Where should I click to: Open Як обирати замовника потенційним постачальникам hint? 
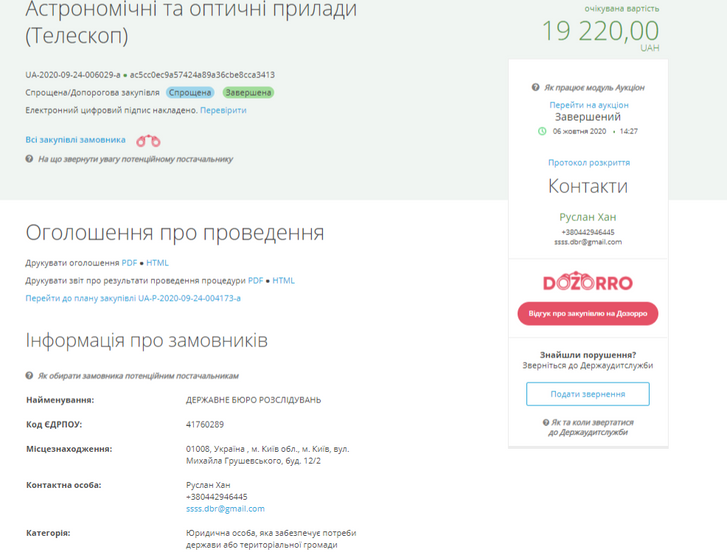(138, 375)
